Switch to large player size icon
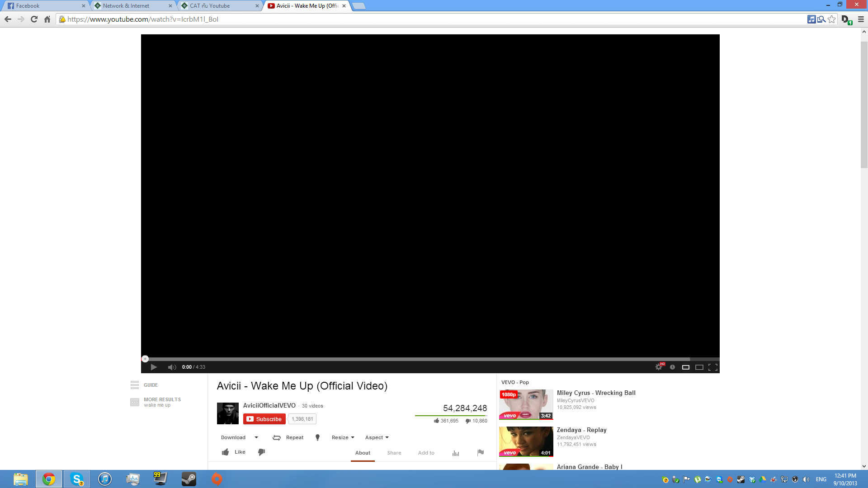This screenshot has height=488, width=868. (699, 367)
